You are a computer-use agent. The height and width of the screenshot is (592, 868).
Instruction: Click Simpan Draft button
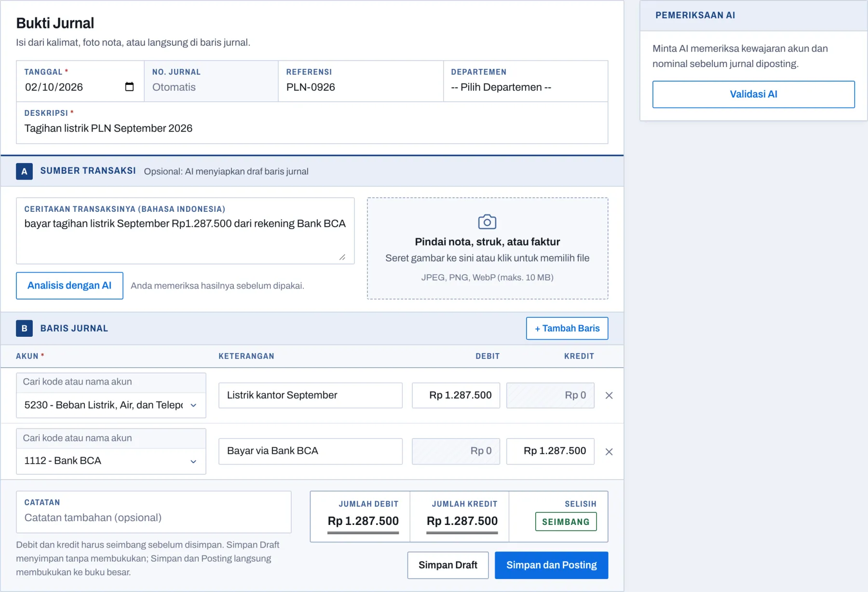pos(448,565)
